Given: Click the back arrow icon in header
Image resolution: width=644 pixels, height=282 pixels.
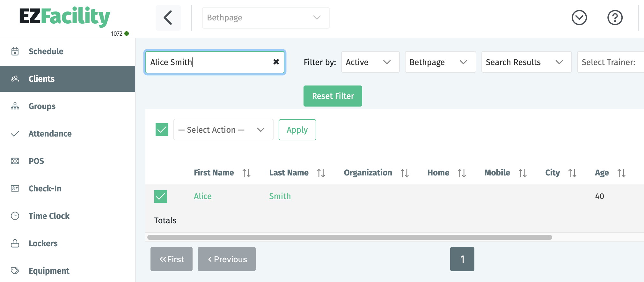Looking at the screenshot, I should pos(168,18).
